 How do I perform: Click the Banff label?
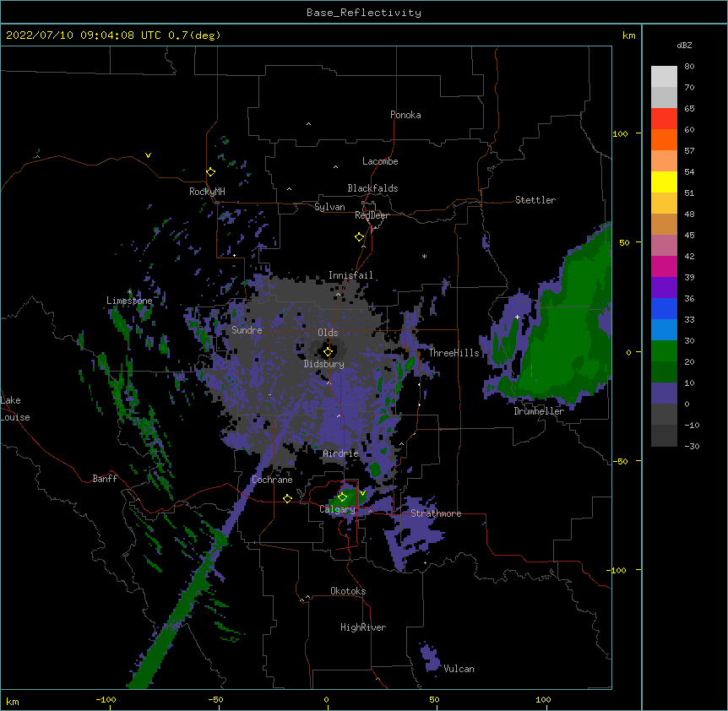coord(105,479)
